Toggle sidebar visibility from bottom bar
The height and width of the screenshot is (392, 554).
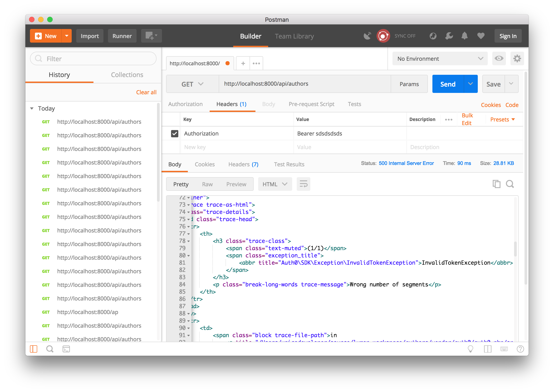(34, 349)
